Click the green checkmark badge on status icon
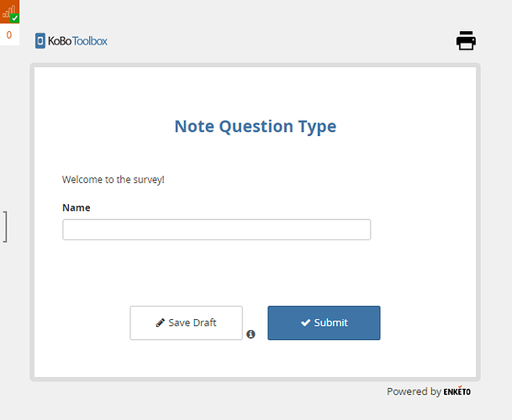This screenshot has width=512, height=420. tap(14, 18)
